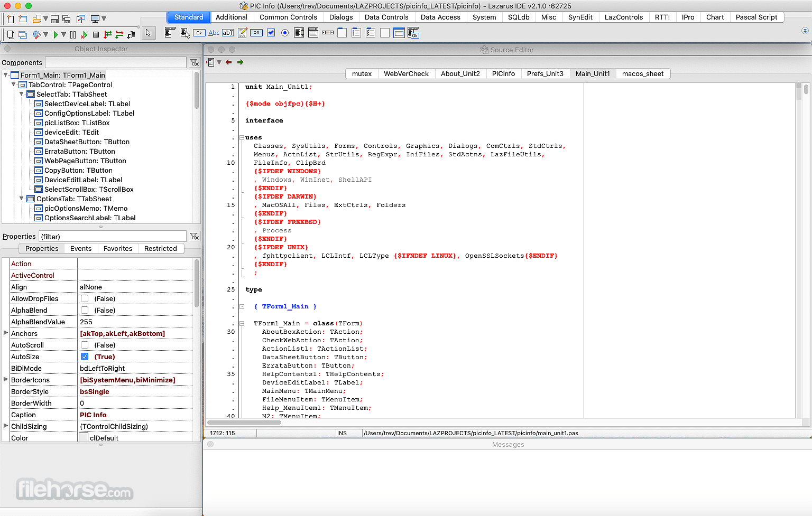The height and width of the screenshot is (516, 812).
Task: Click the run without debugging icon
Action: pyautogui.click(x=84, y=35)
